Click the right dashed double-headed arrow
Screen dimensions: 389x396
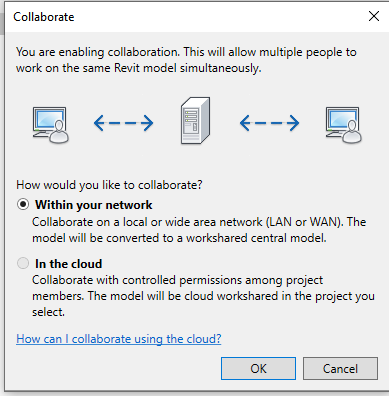click(x=269, y=123)
